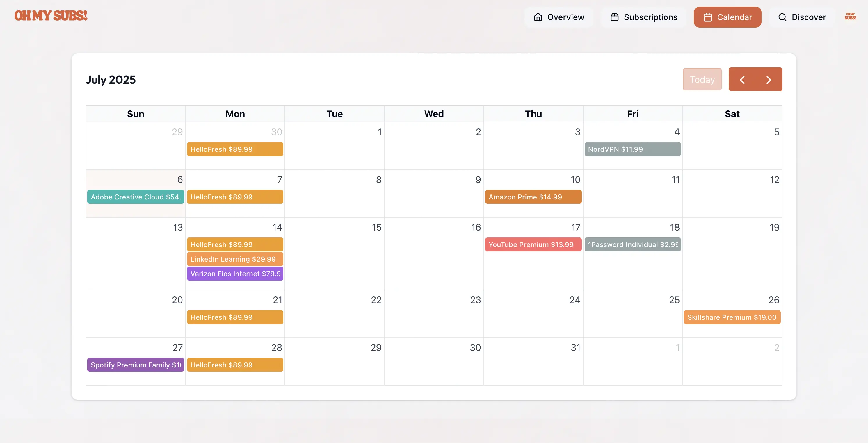Click day number 17
The height and width of the screenshot is (443, 868).
tap(576, 227)
